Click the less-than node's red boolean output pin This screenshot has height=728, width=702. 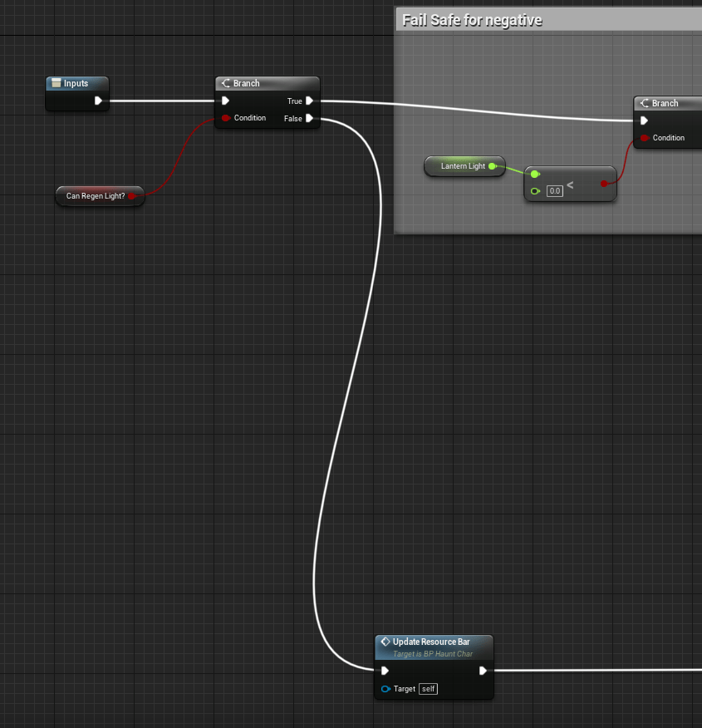605,183
